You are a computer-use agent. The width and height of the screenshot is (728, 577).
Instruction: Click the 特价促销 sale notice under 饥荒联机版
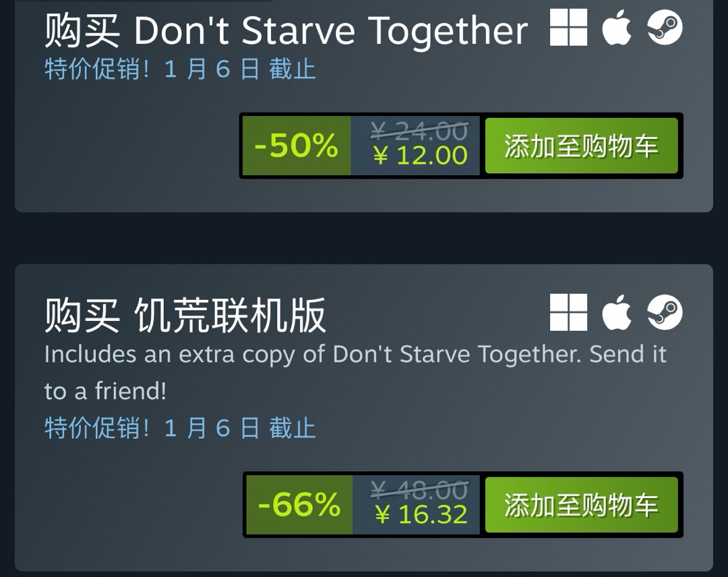click(180, 427)
